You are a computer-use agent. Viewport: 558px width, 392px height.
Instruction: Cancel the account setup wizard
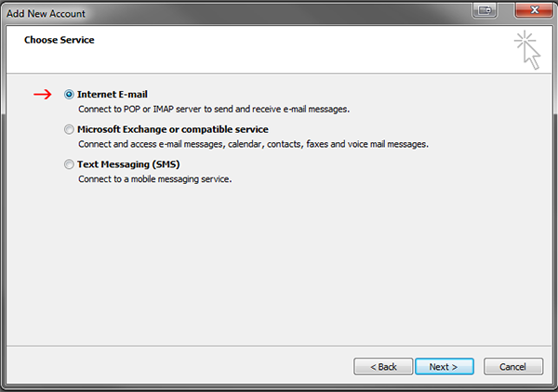(513, 366)
